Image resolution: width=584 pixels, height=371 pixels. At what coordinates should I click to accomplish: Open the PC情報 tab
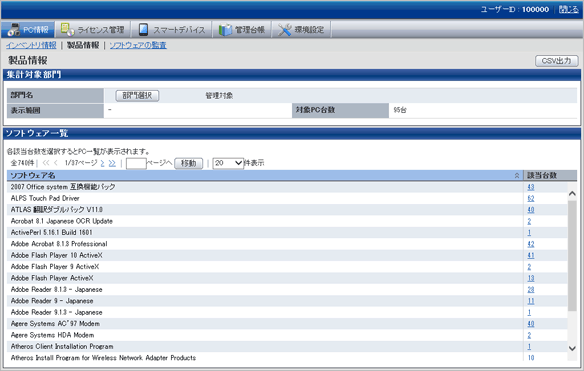tap(28, 29)
